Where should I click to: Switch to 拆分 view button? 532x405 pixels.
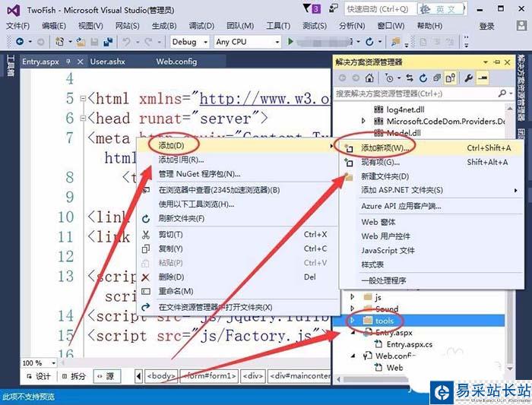pos(73,376)
